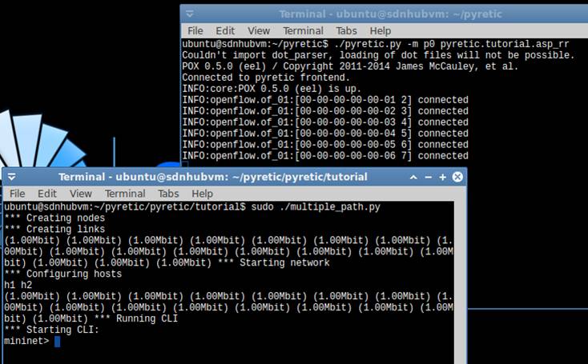Open View menu in the tutorial terminal
588x364 pixels.
[x=81, y=194]
